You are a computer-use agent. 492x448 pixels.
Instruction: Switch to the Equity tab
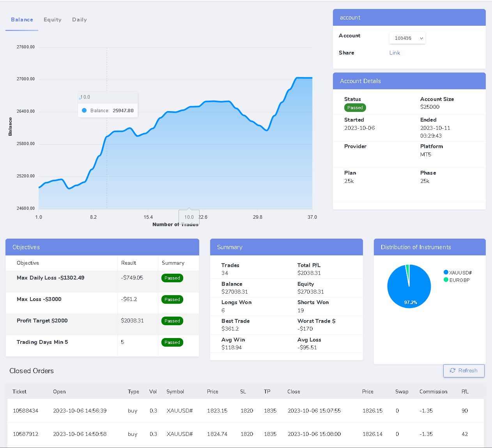(52, 19)
